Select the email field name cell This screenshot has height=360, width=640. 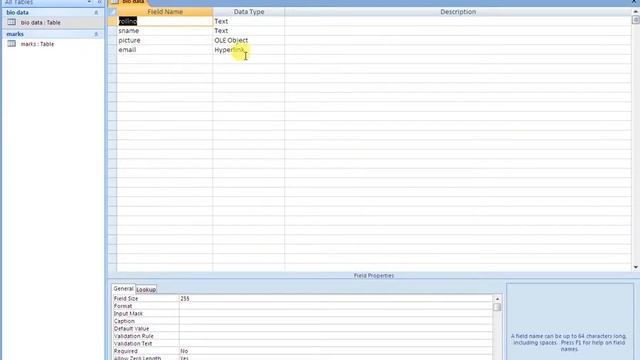pyautogui.click(x=164, y=50)
